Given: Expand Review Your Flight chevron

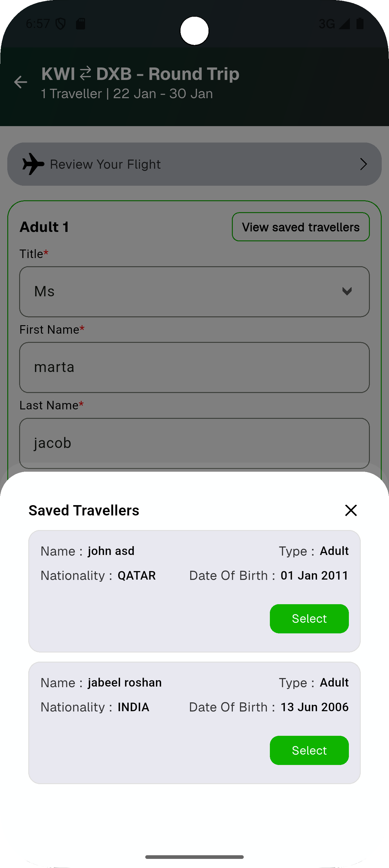Looking at the screenshot, I should tap(363, 164).
